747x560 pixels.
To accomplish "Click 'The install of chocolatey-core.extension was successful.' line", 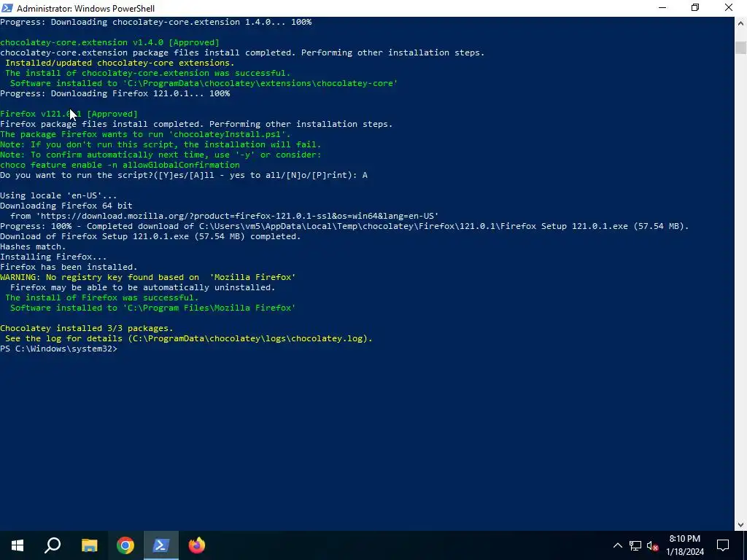I will pyautogui.click(x=147, y=74).
